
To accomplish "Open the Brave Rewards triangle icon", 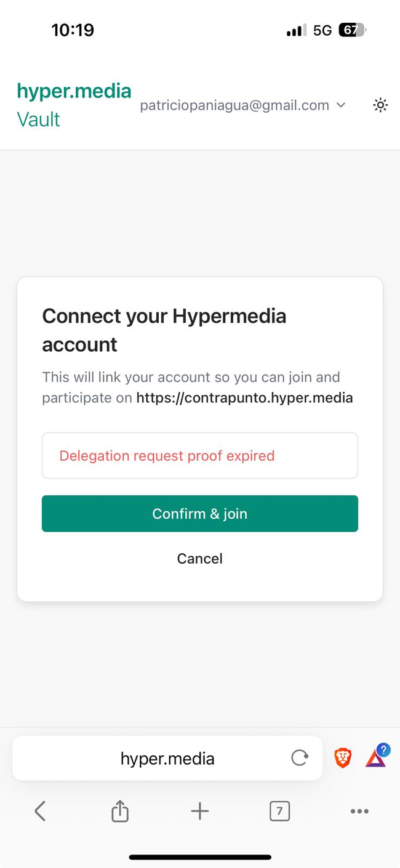I will point(376,758).
